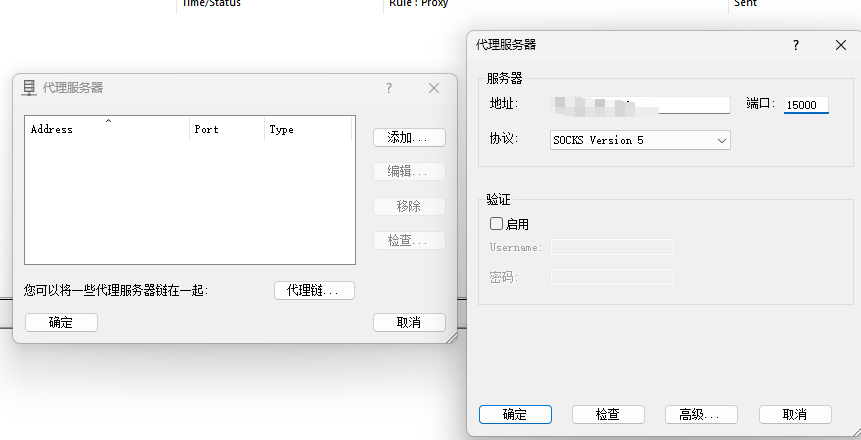Cancel the proxy server list dialog
This screenshot has width=861, height=440.
[408, 322]
